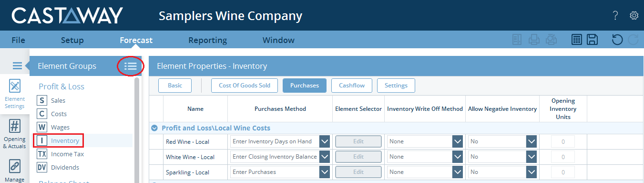Click the save floppy disk icon
This screenshot has height=183, width=644.
click(x=592, y=40)
